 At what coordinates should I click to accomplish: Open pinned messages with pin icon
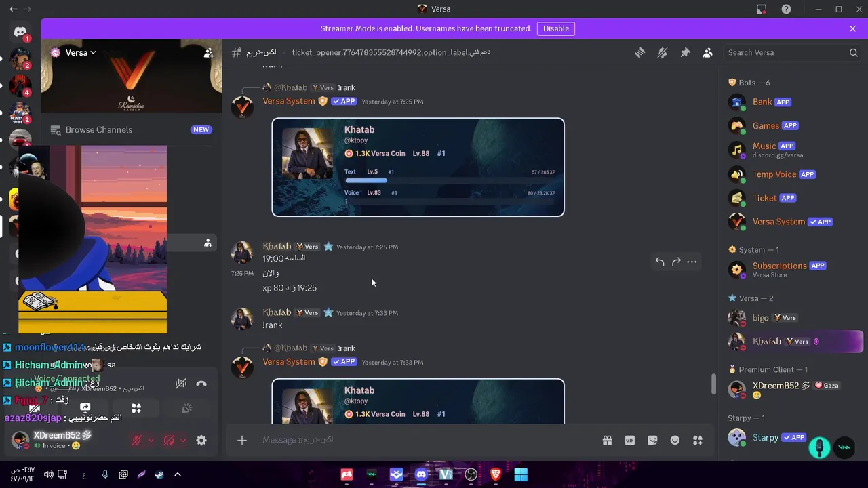coord(685,52)
